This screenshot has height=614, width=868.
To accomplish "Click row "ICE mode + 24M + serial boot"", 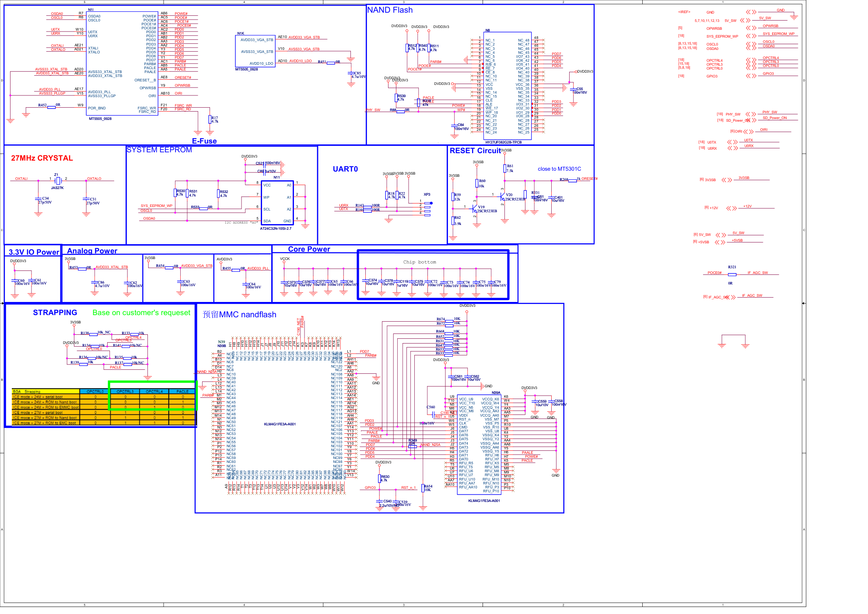I will [x=104, y=397].
